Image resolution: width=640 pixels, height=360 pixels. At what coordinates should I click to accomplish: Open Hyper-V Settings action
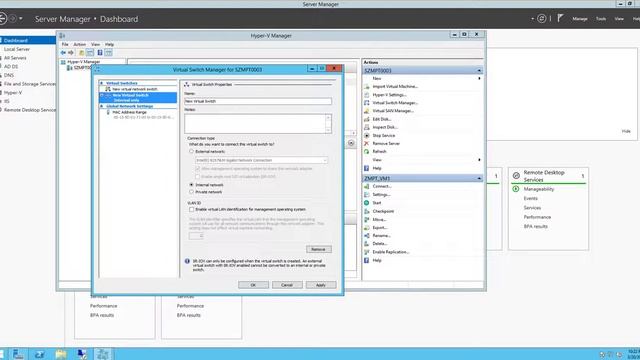coord(389,95)
